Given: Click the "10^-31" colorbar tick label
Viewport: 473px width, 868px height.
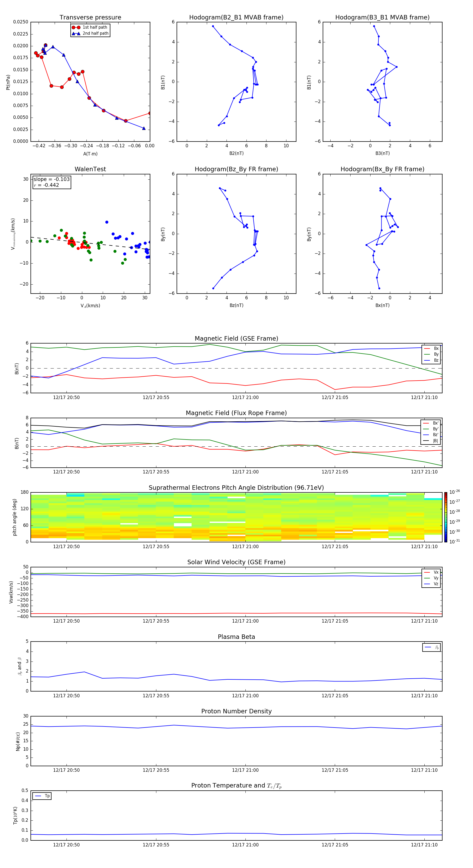Looking at the screenshot, I should pyautogui.click(x=455, y=542).
